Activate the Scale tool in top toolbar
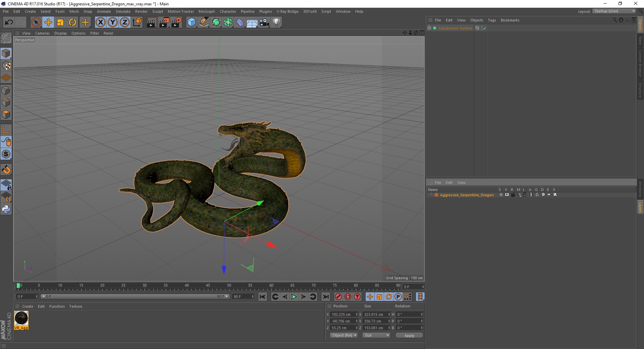This screenshot has width=644, height=349. click(x=60, y=22)
